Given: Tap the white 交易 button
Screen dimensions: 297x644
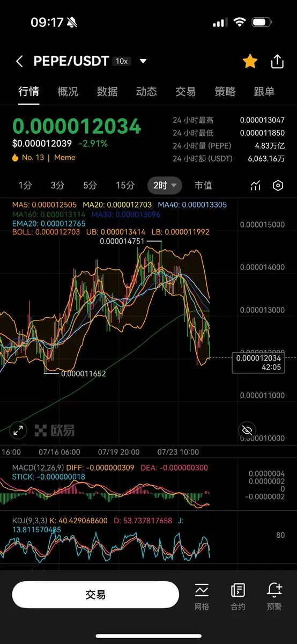Looking at the screenshot, I should pyautogui.click(x=95, y=595).
